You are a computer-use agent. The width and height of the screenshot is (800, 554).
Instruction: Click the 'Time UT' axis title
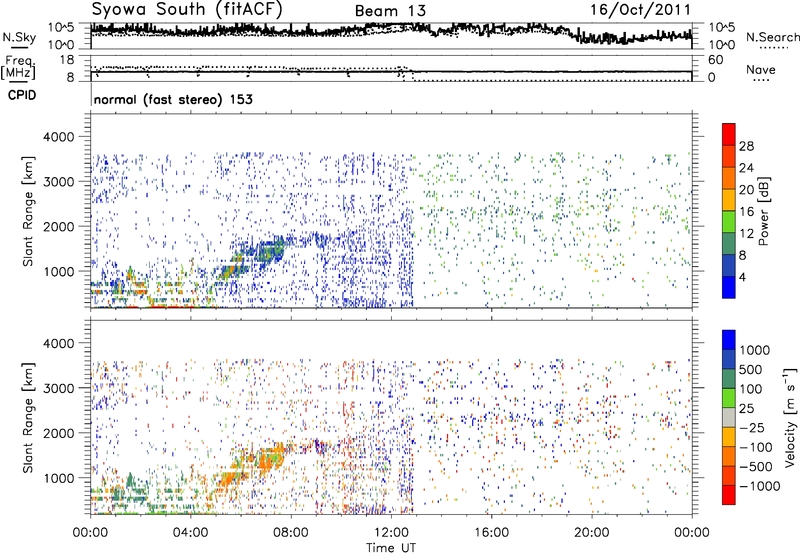point(391,548)
